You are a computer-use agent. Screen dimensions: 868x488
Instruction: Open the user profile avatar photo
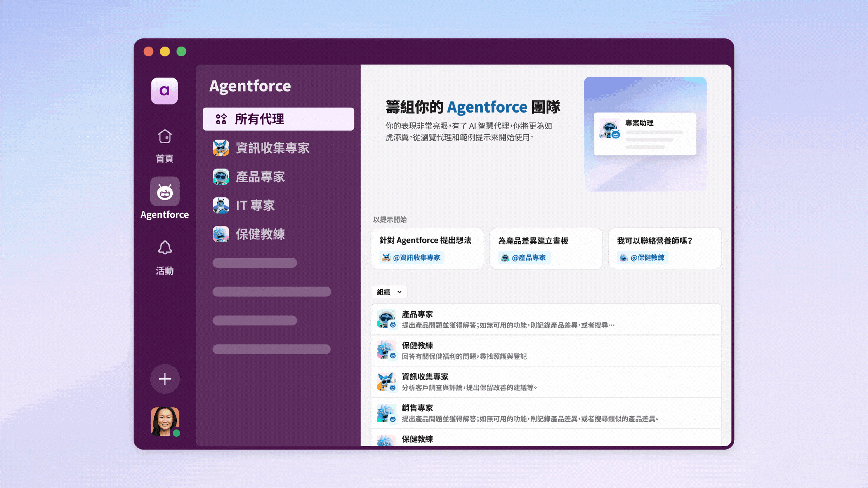click(165, 422)
